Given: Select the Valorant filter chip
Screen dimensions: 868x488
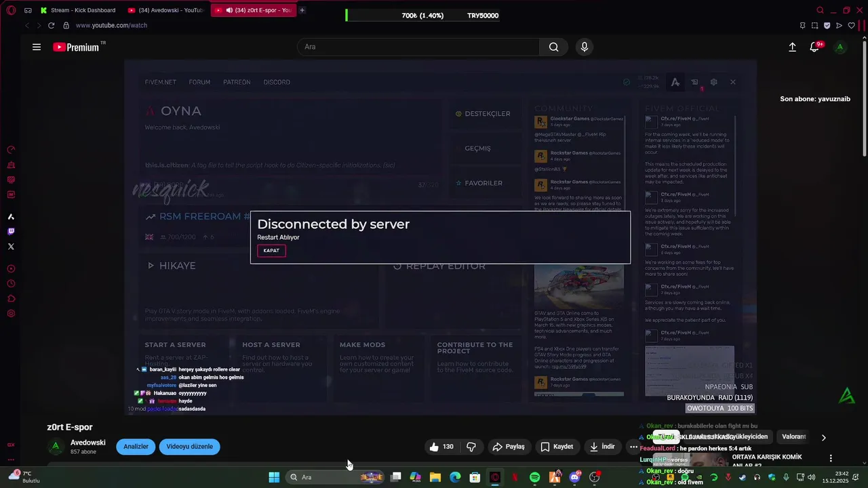Looking at the screenshot, I should [x=794, y=437].
